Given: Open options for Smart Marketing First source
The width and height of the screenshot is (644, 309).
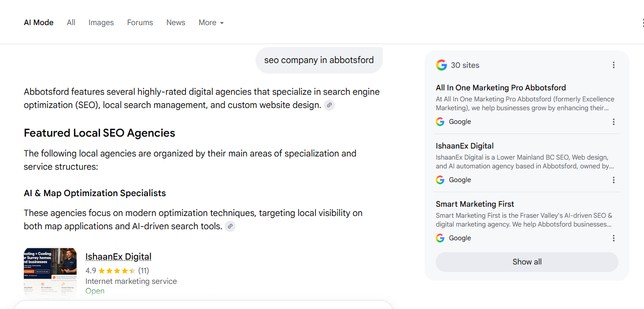Looking at the screenshot, I should tap(614, 238).
